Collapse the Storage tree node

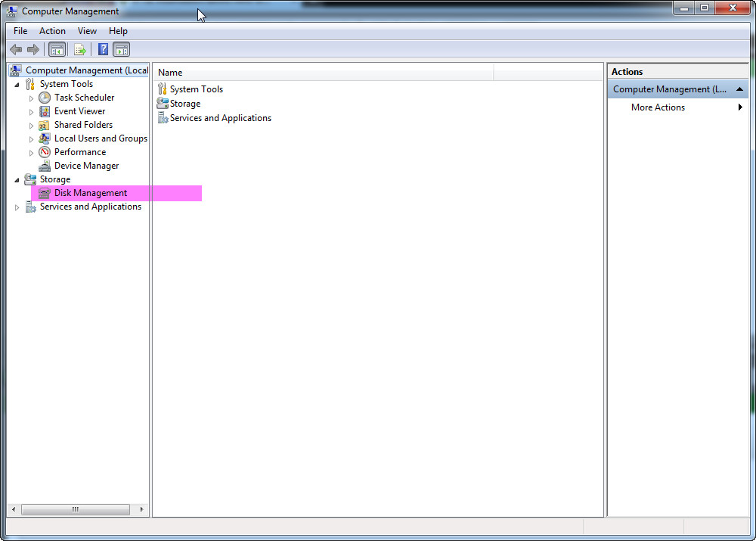[17, 180]
